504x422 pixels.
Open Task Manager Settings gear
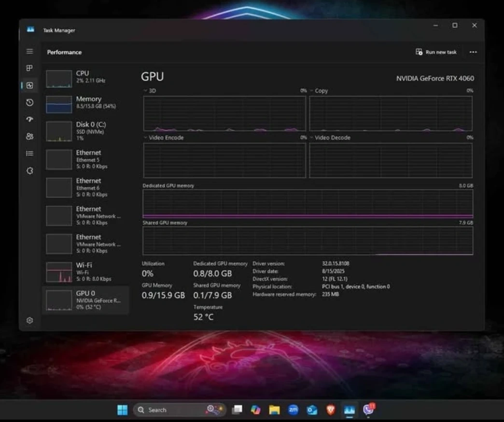[29, 320]
